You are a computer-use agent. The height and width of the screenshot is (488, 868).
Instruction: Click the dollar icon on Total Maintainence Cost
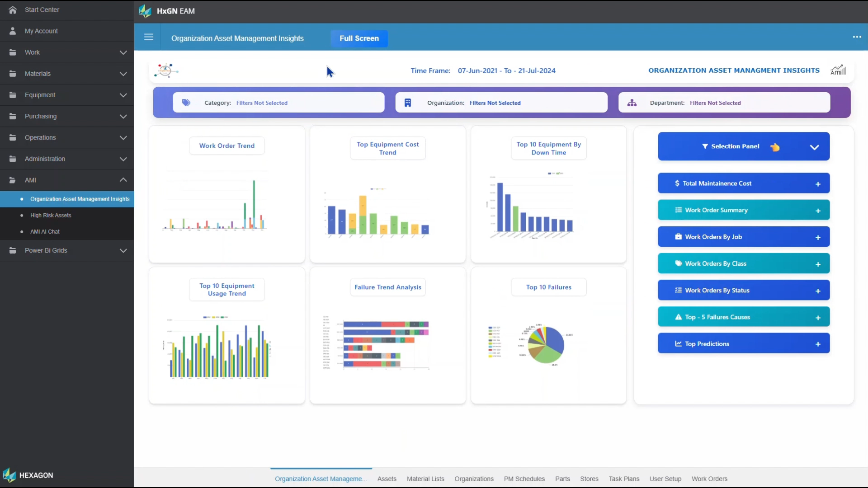click(x=677, y=183)
